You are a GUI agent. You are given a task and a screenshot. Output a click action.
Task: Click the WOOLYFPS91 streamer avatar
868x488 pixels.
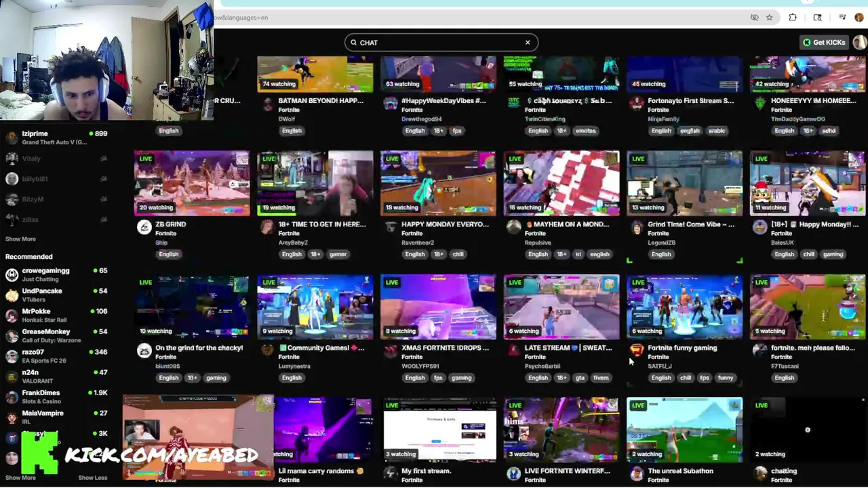point(391,350)
